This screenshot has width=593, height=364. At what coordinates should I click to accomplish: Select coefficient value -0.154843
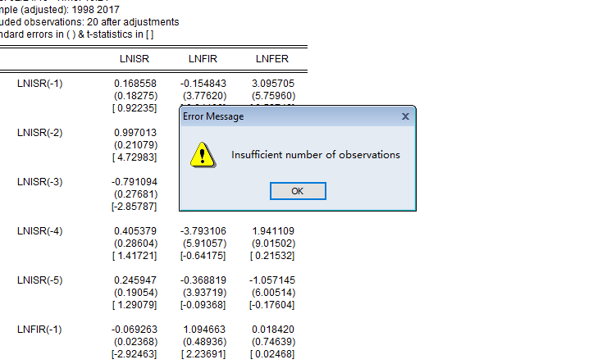tap(203, 84)
